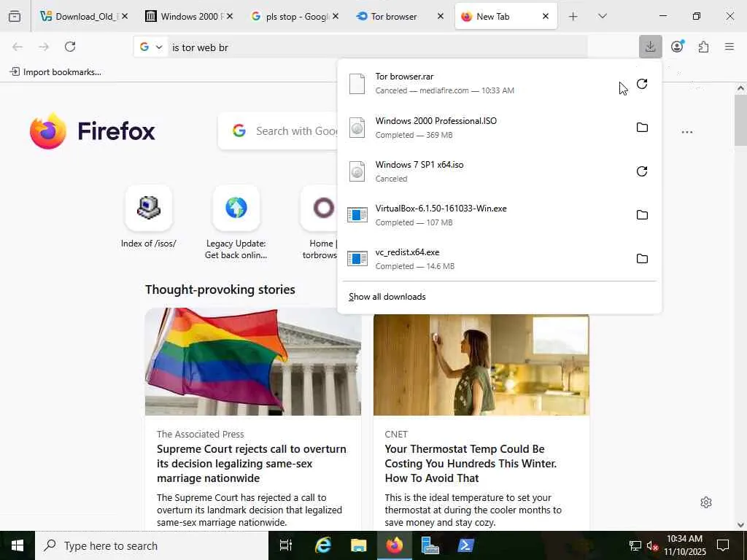Expand the list all tabs chevron
This screenshot has width=747, height=560.
click(602, 16)
